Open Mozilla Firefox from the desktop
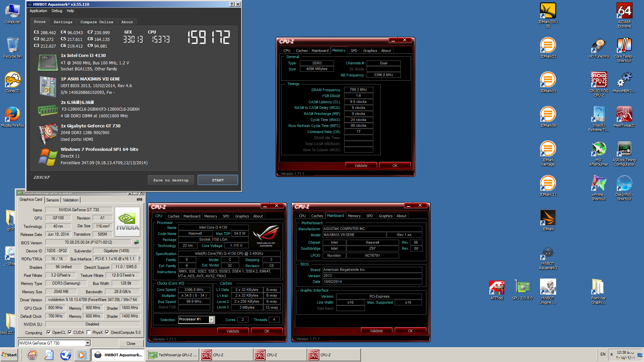644x362 pixels. [x=12, y=117]
